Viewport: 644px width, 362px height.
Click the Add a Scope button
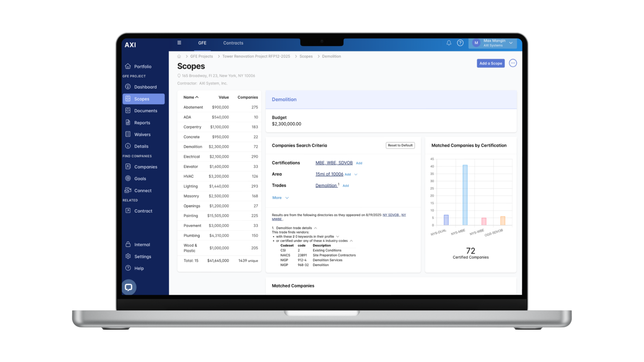point(491,63)
